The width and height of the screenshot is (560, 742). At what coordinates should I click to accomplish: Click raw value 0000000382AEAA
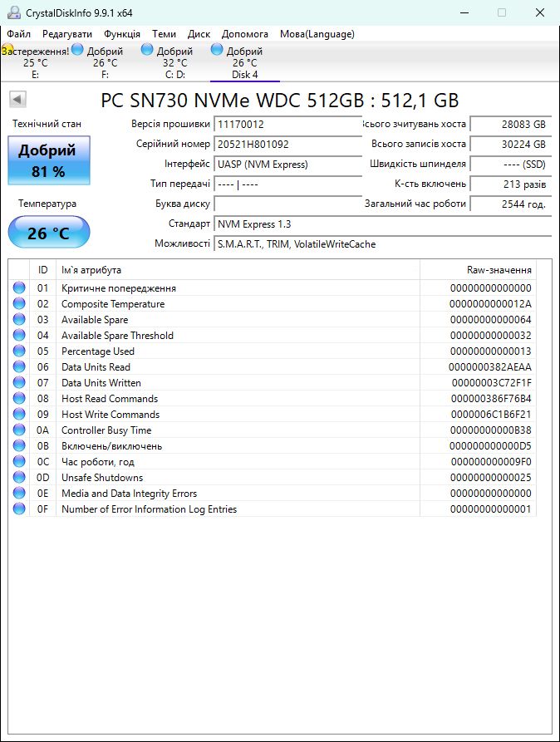[490, 366]
